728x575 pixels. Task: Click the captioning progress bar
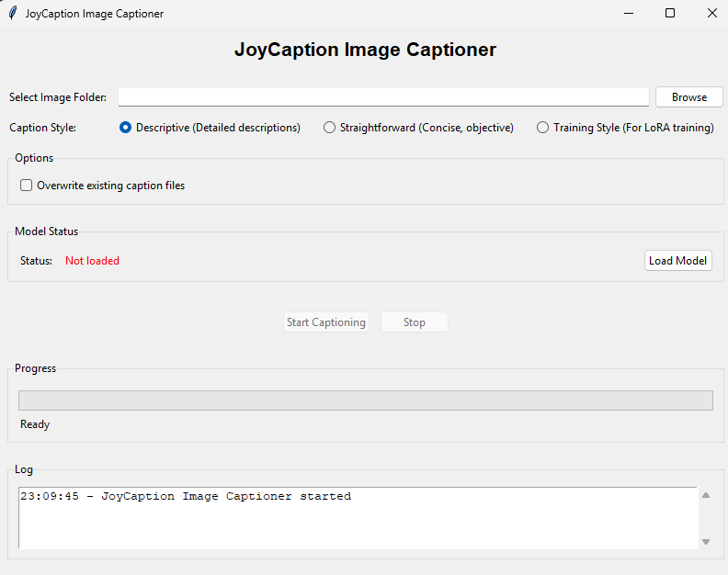tap(366, 400)
